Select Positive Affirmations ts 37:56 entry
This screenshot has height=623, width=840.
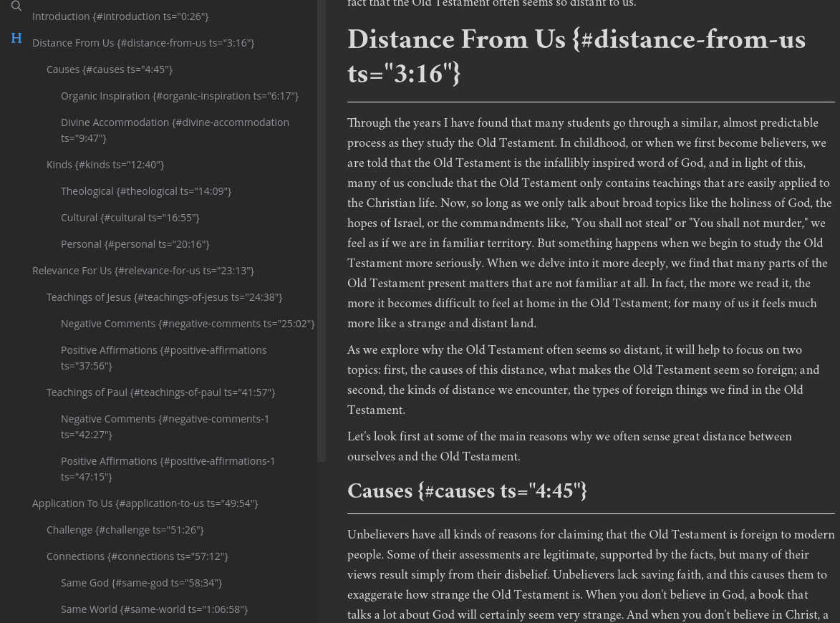[x=164, y=358]
